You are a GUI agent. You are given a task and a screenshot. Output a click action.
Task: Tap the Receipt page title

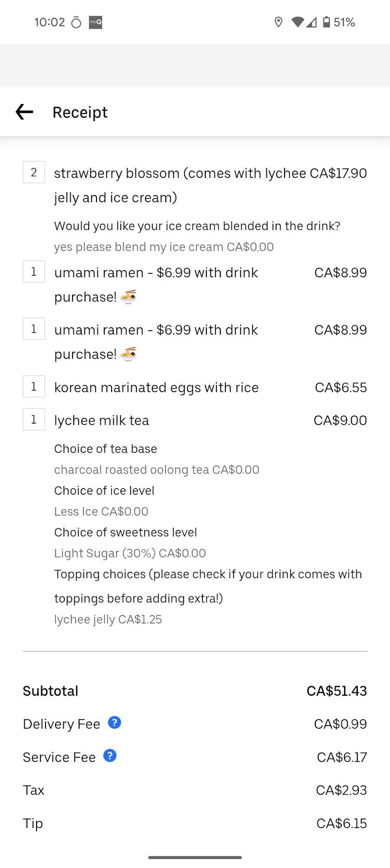point(80,112)
